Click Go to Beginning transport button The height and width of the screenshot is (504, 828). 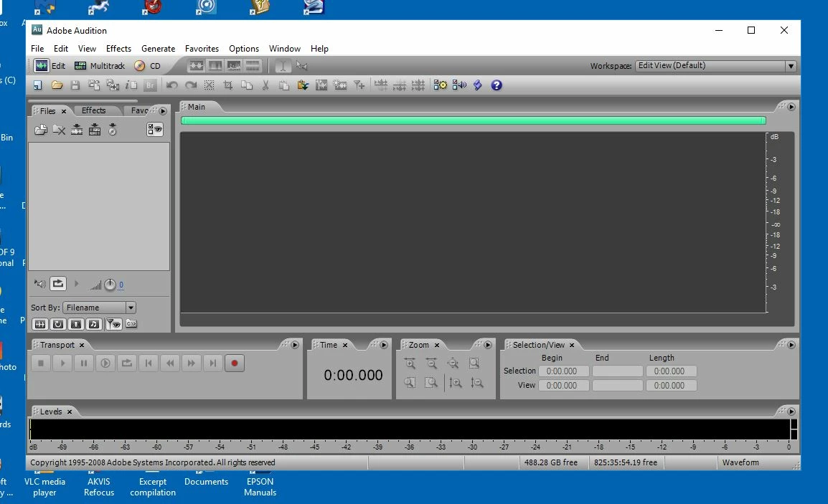click(x=149, y=363)
